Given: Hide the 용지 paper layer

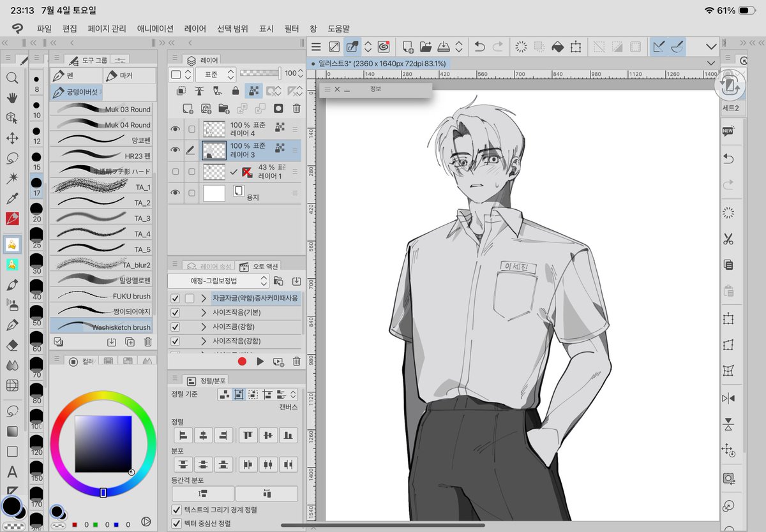Looking at the screenshot, I should (x=175, y=193).
